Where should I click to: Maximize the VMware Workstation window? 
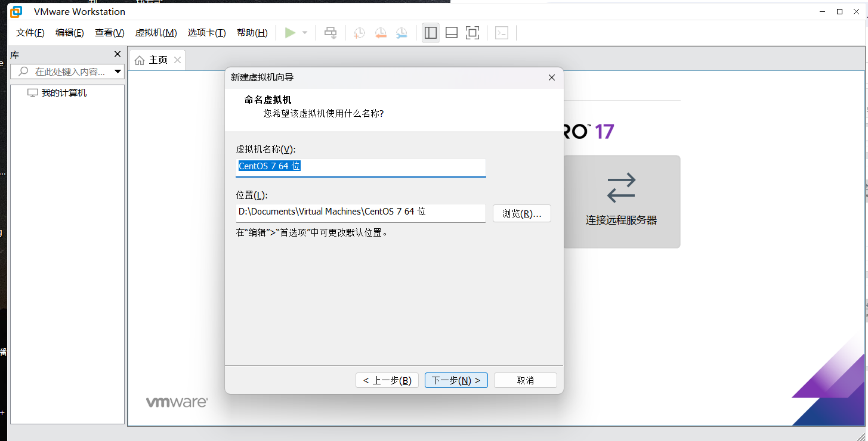click(839, 11)
